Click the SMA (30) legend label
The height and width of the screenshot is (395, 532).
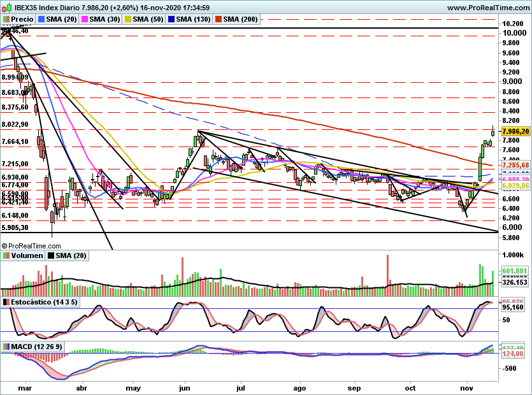pos(105,19)
